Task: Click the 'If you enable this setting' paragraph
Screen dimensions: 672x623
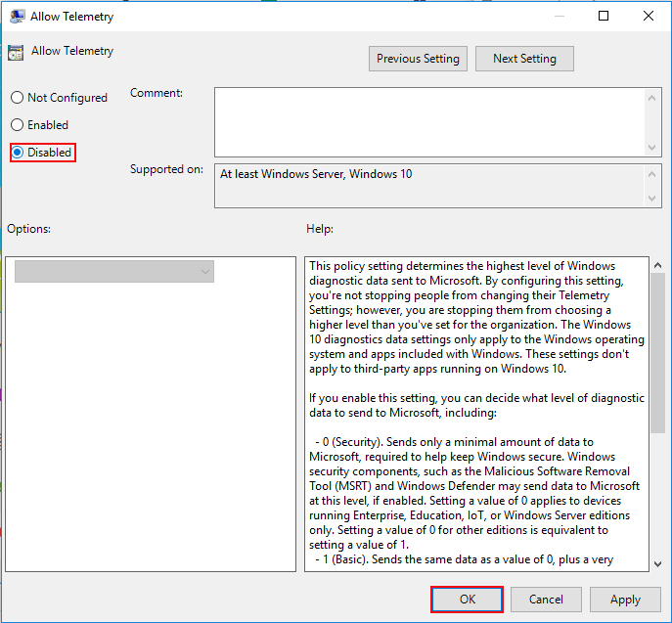Action: point(476,405)
